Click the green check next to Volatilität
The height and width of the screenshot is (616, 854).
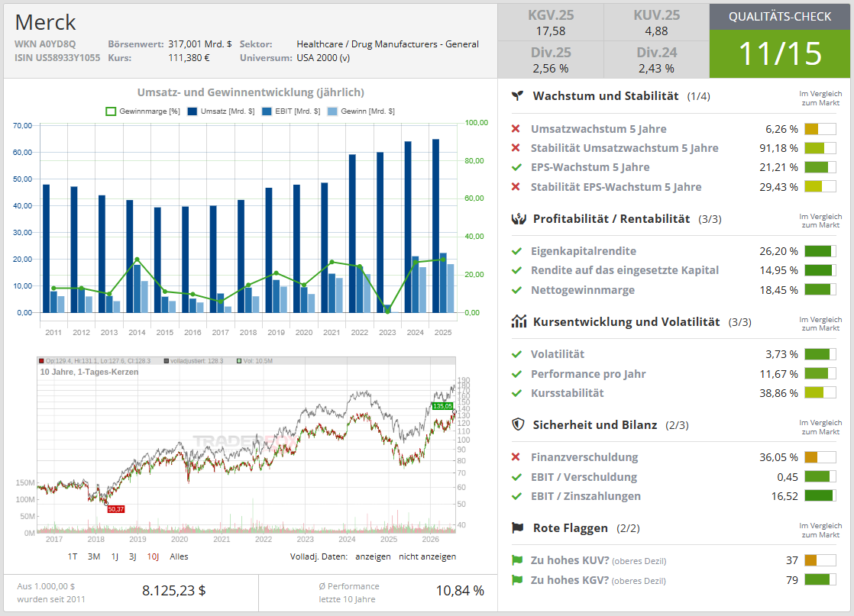coord(517,354)
